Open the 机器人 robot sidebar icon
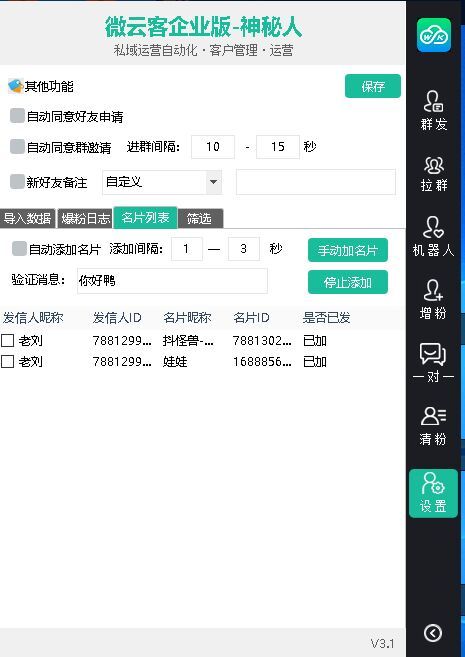 pyautogui.click(x=434, y=236)
